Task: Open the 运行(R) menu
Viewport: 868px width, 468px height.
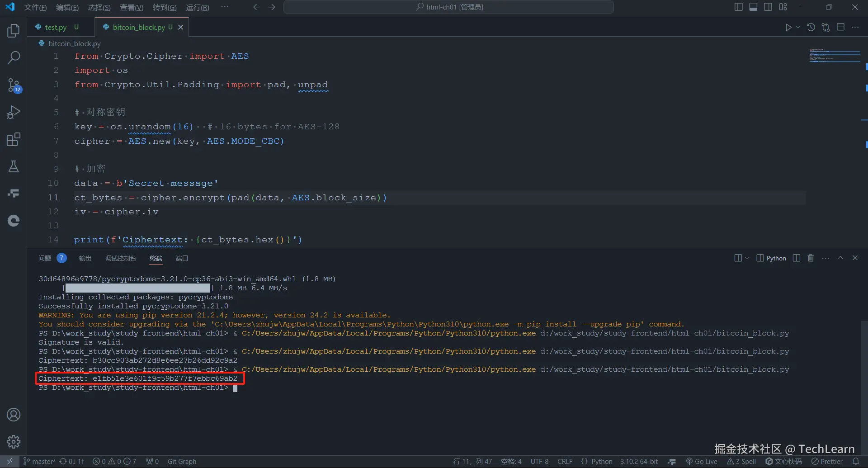Action: (198, 7)
